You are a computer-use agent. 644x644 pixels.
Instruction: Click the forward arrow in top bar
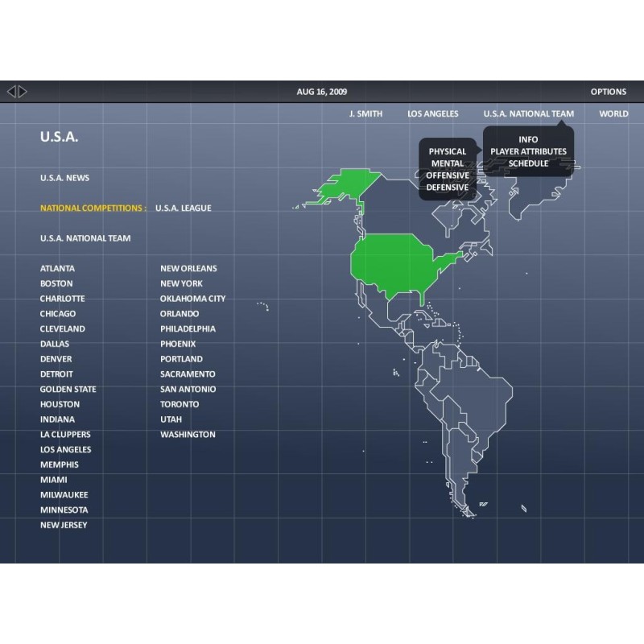pyautogui.click(x=23, y=92)
